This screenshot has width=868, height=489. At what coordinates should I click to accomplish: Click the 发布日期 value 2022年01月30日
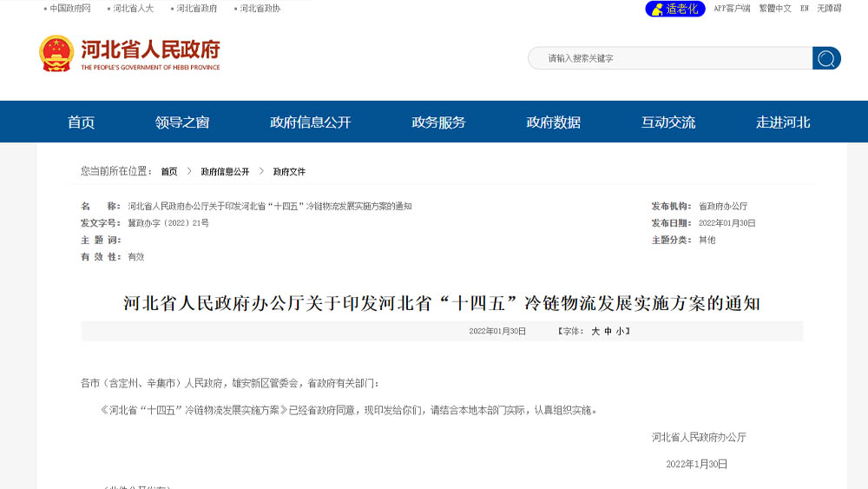727,223
